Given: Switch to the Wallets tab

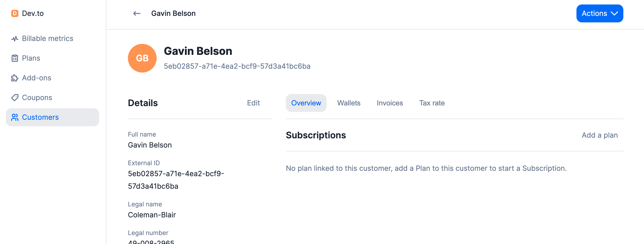Looking at the screenshot, I should tap(348, 103).
